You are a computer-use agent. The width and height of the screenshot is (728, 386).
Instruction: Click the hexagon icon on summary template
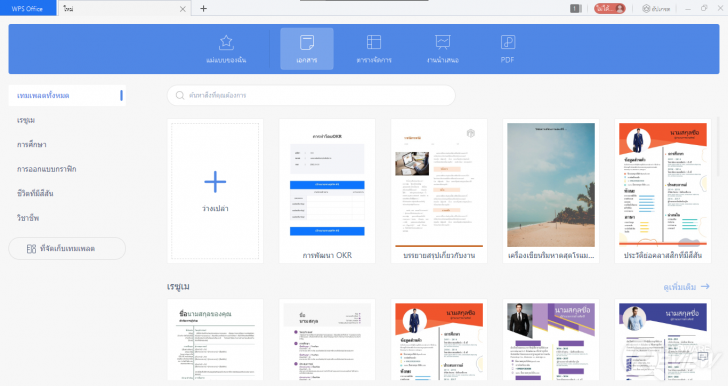[470, 133]
